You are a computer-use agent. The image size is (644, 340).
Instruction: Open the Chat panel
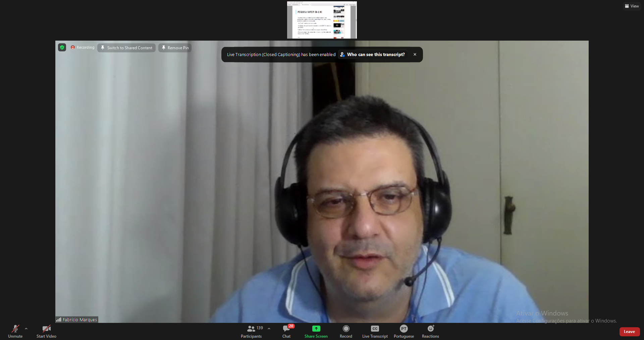pos(286,331)
